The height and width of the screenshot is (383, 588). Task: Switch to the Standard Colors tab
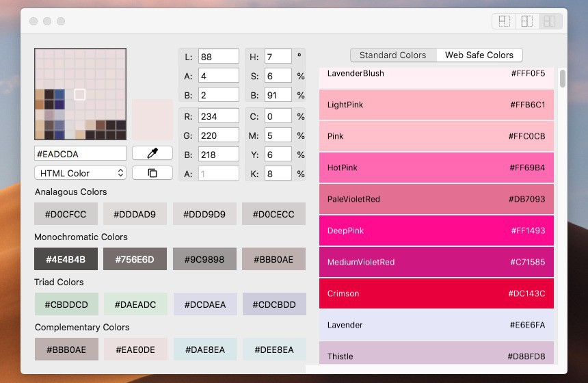pos(392,55)
